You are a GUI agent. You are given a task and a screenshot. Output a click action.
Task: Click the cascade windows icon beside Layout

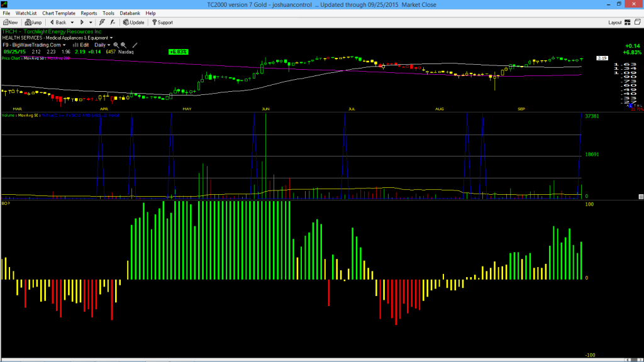[638, 22]
